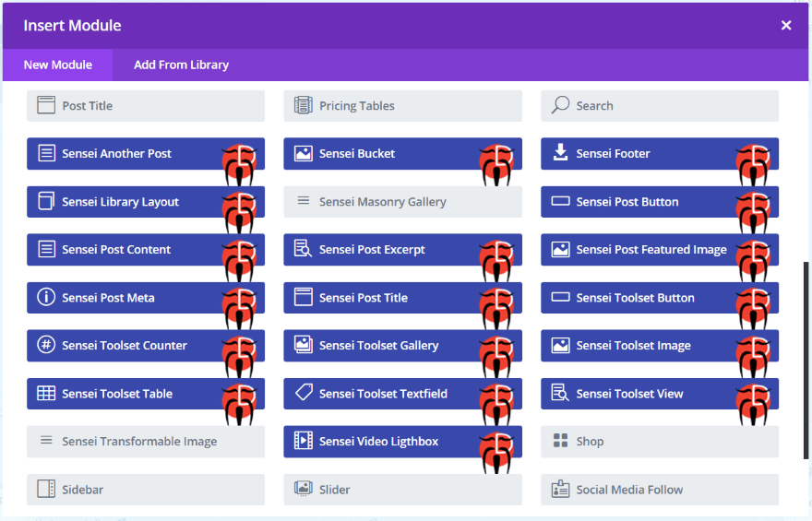Switch to Add From Library tab
Viewport: 812px width, 521px height.
181,65
